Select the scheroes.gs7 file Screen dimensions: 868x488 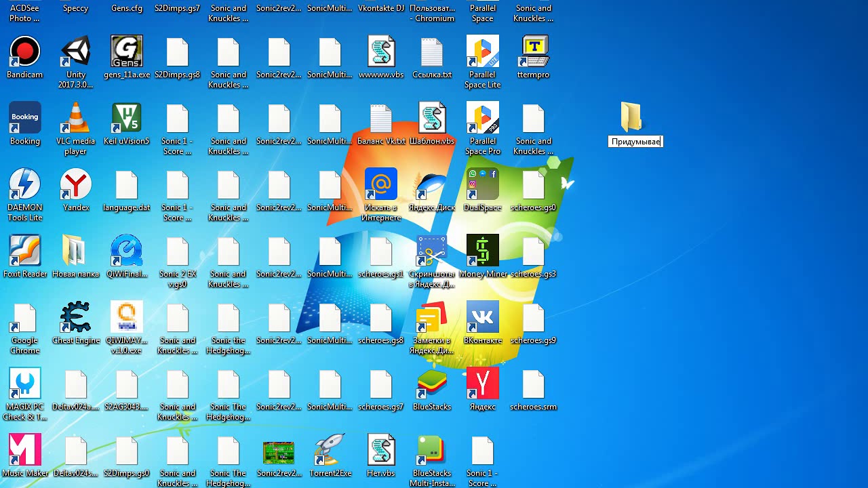381,384
